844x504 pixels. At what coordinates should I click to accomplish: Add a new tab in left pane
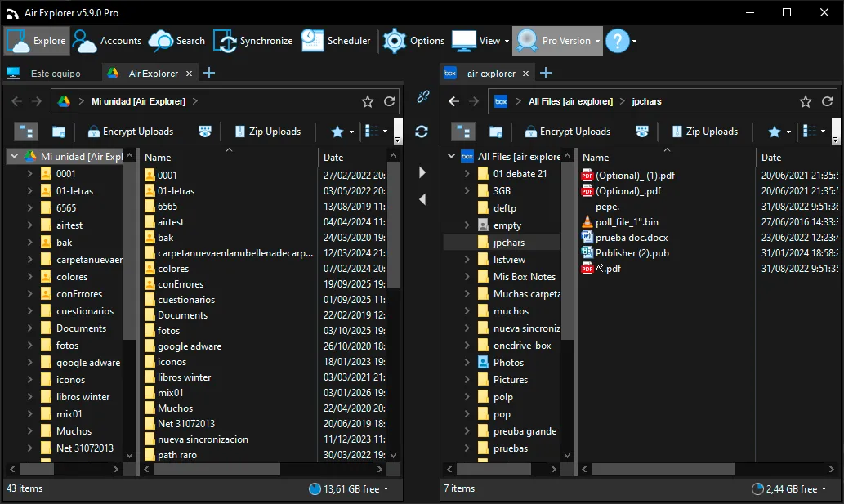[x=209, y=74]
